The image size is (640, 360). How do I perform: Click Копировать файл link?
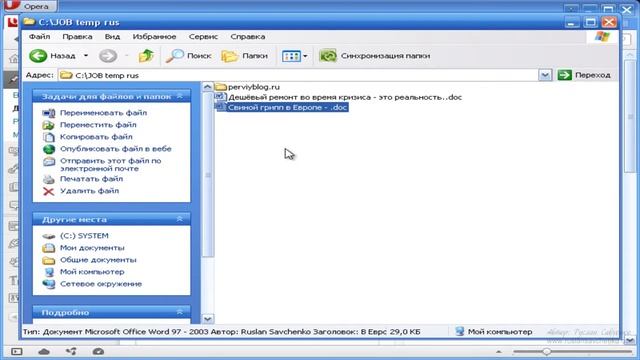pos(96,137)
